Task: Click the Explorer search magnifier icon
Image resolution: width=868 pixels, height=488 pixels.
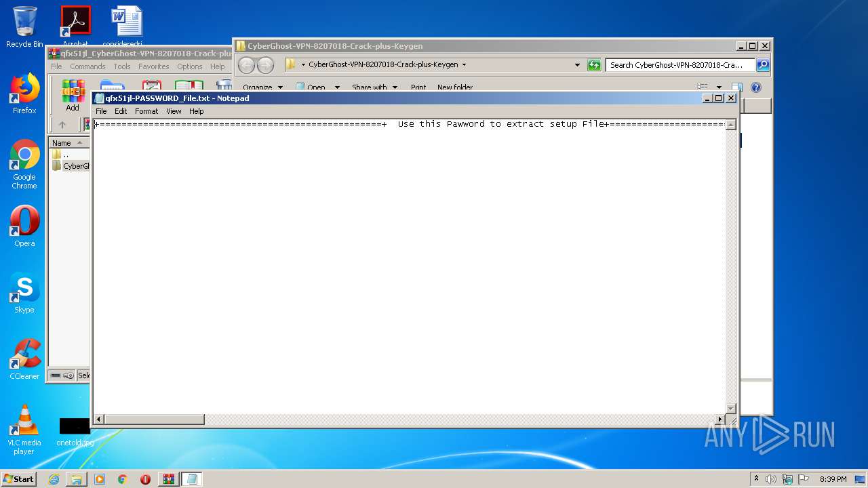Action: [763, 65]
